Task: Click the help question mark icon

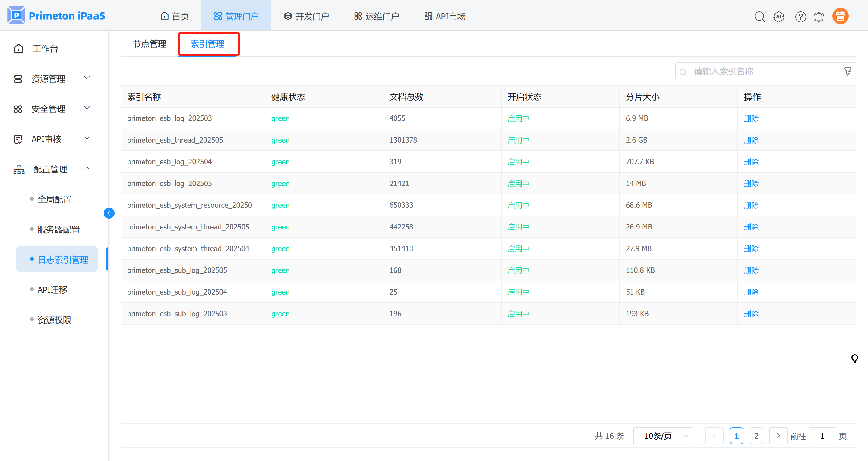Action: pyautogui.click(x=800, y=17)
